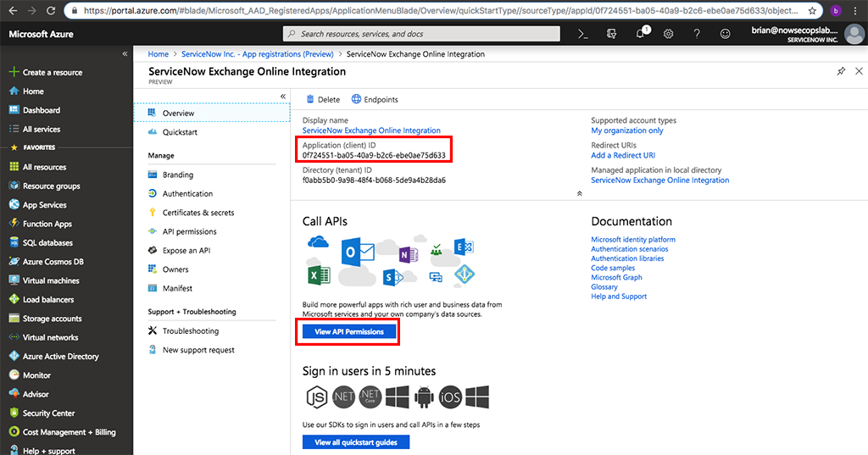Bookmark this page with star icon
Viewport: 868px width, 455px height.
coord(812,10)
